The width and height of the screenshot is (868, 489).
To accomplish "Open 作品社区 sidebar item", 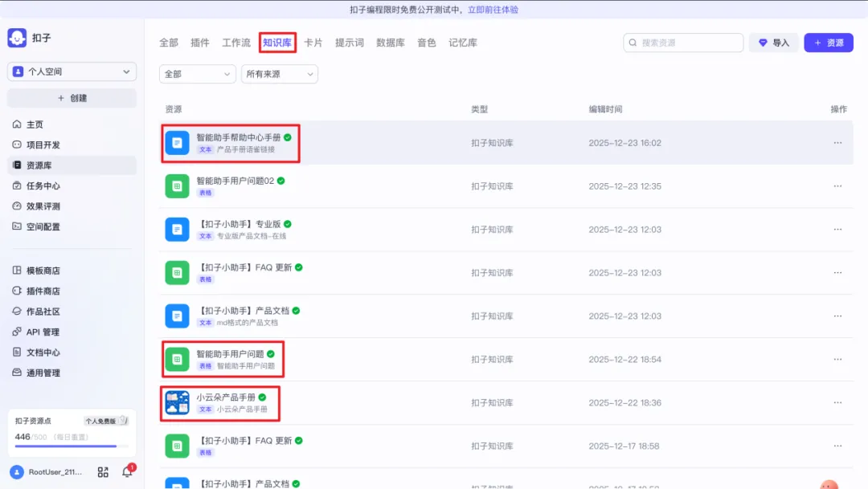I will pyautogui.click(x=72, y=312).
